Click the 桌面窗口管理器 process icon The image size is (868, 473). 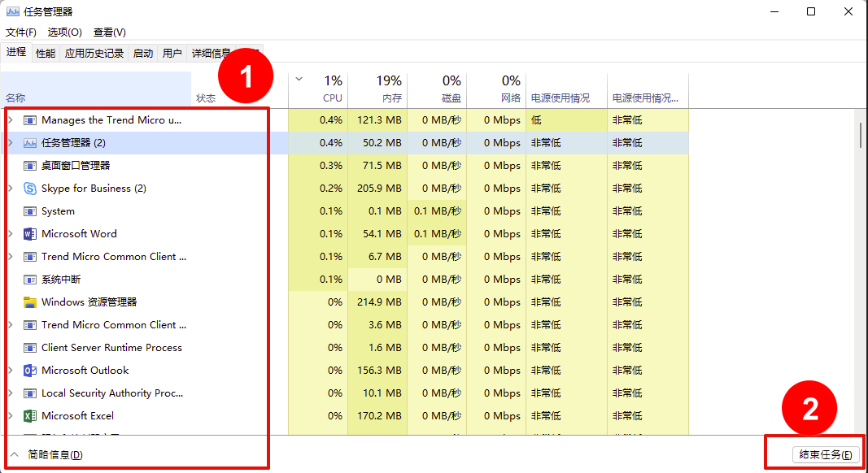point(30,166)
